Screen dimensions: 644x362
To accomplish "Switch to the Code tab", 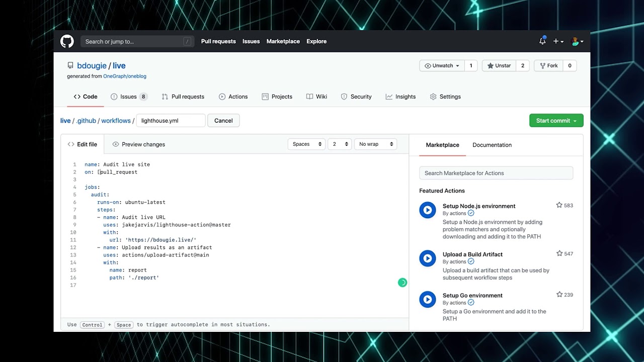I will [x=85, y=97].
